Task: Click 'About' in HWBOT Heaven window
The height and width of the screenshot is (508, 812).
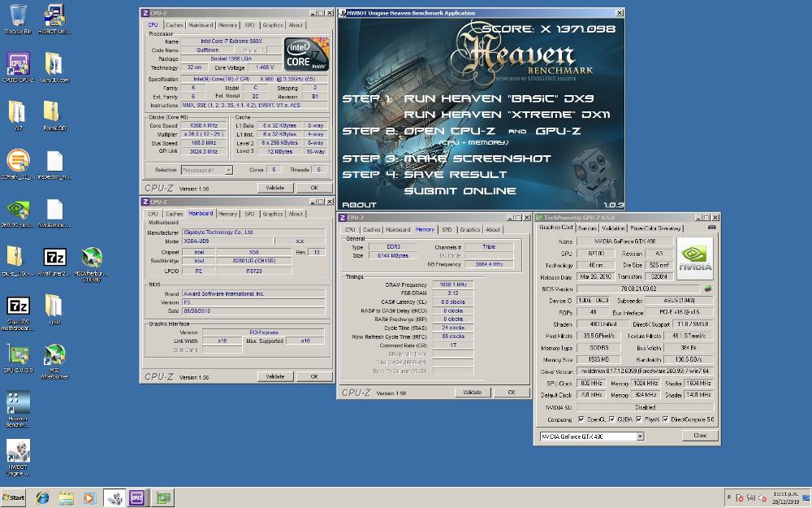Action: click(x=360, y=205)
